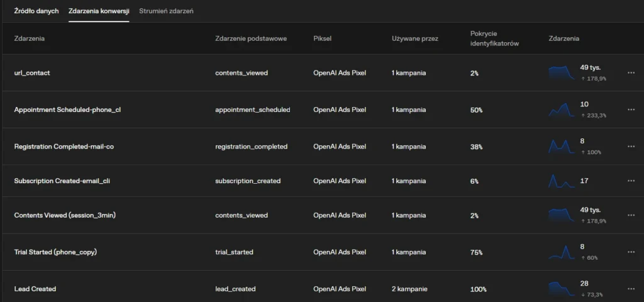Image resolution: width=644 pixels, height=302 pixels.
Task: Open more options for Lead Created row
Action: tap(631, 289)
